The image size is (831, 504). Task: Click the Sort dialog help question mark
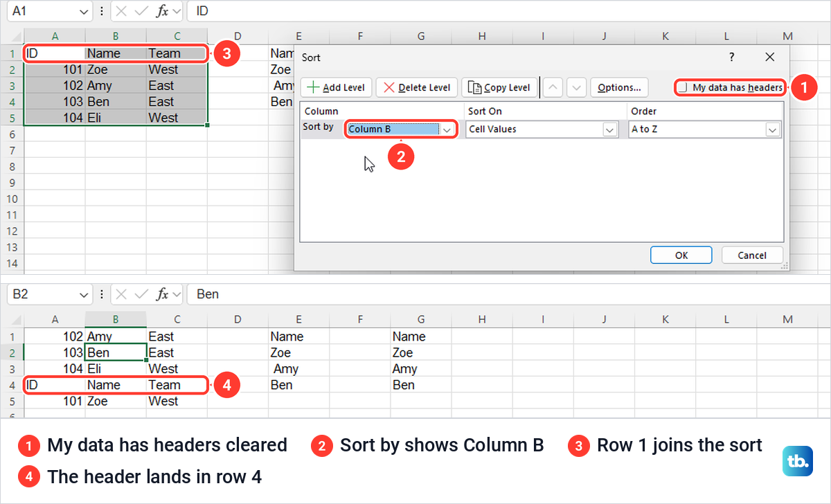tap(731, 57)
